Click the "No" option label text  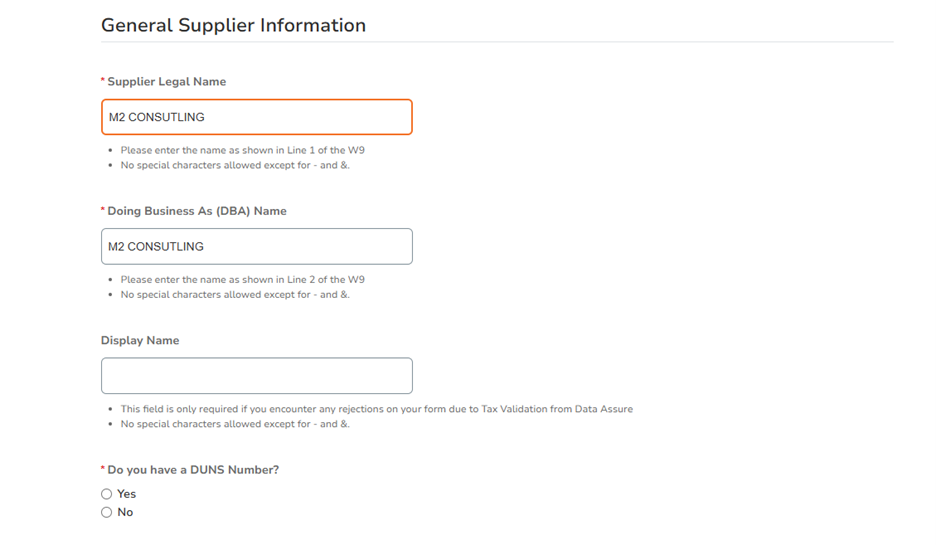[125, 512]
